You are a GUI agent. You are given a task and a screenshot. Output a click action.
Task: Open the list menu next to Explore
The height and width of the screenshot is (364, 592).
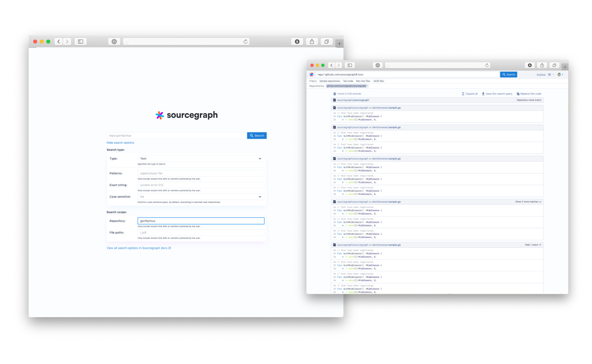[x=550, y=75]
